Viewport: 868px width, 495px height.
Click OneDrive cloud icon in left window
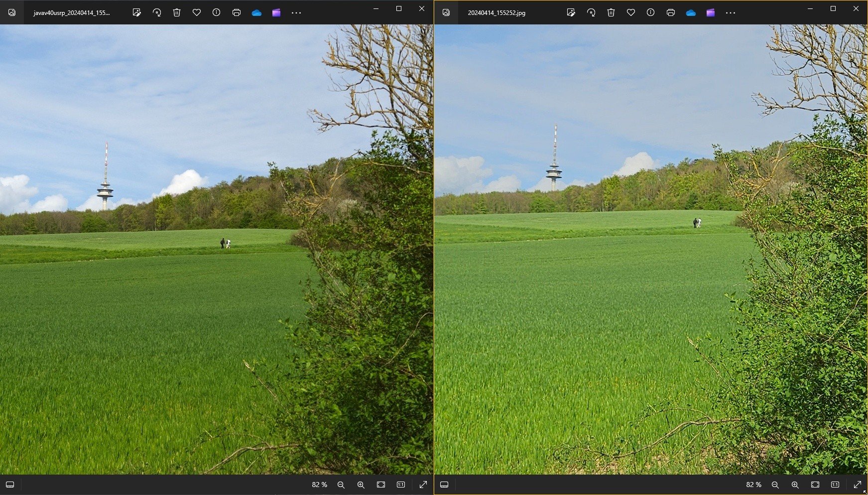point(256,12)
